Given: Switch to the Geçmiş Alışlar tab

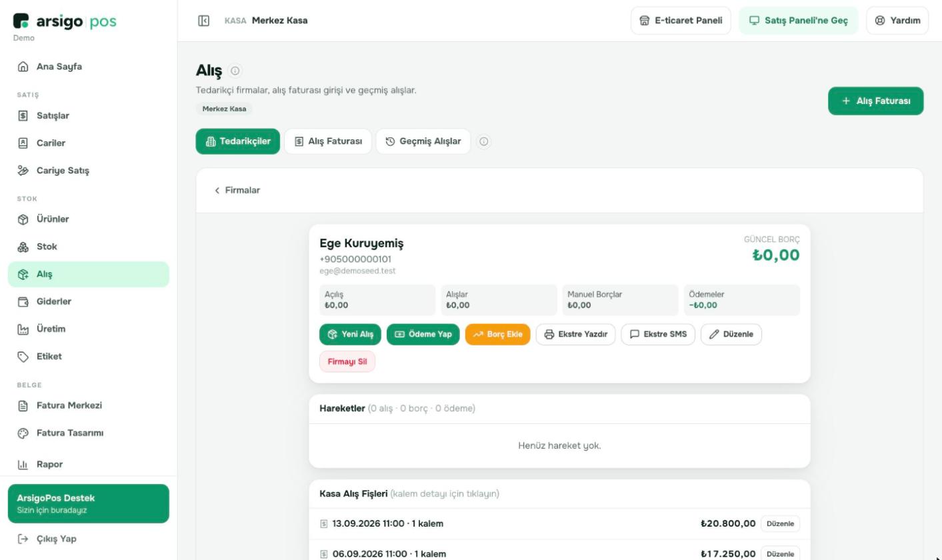Looking at the screenshot, I should (x=423, y=141).
